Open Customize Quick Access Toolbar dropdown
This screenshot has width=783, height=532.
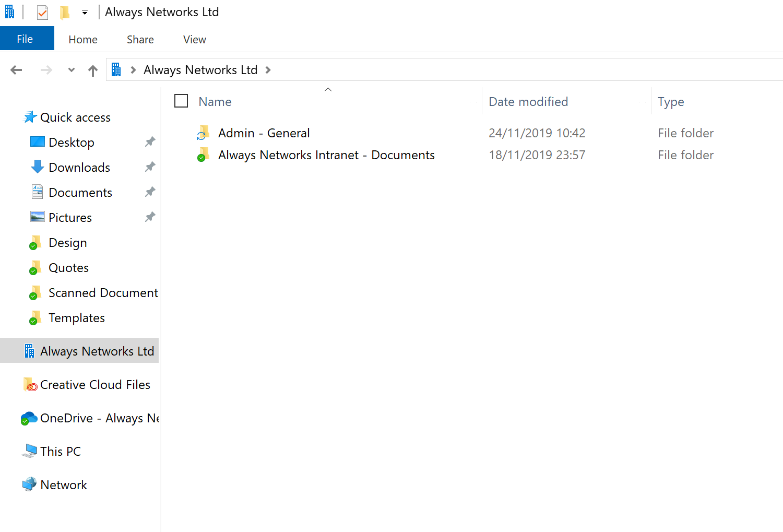pyautogui.click(x=85, y=13)
